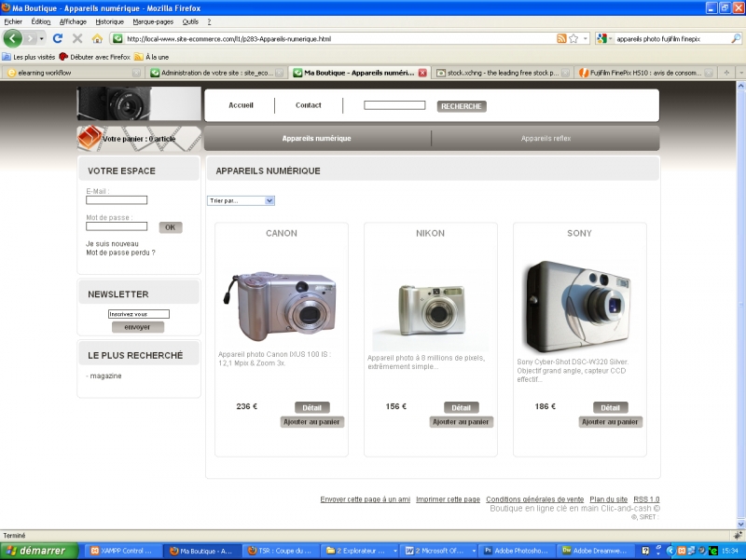Open the Édition menu
746x560 pixels.
[41, 21]
